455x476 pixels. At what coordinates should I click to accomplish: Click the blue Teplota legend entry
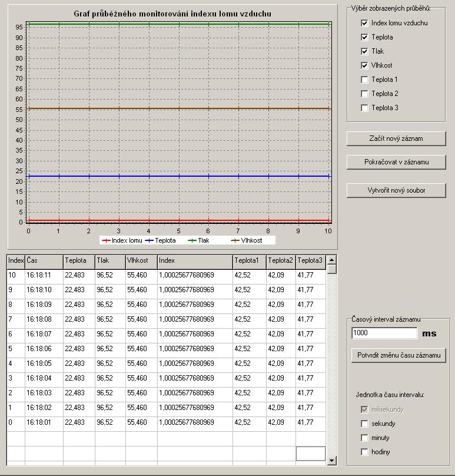coord(161,240)
